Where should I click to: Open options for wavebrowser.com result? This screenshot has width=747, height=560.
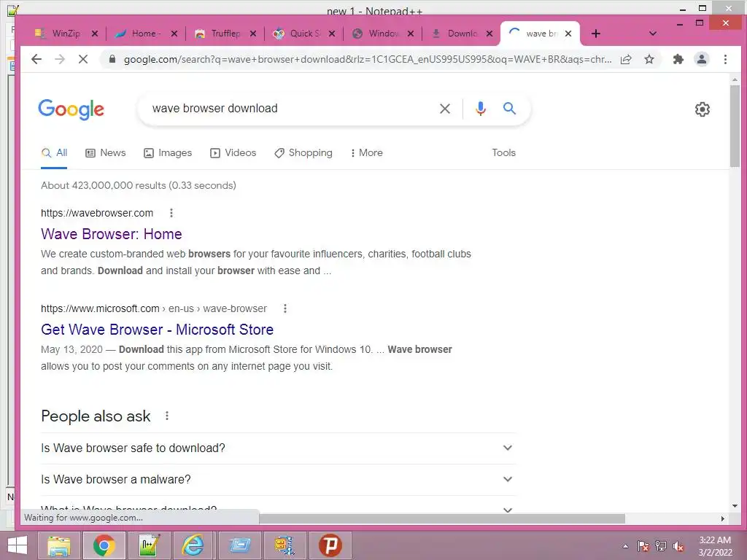171,213
